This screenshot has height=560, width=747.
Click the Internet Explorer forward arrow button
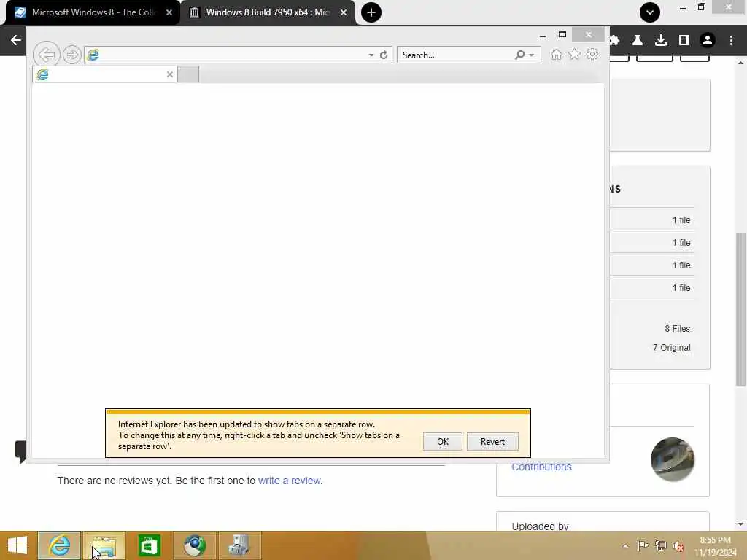[72, 55]
